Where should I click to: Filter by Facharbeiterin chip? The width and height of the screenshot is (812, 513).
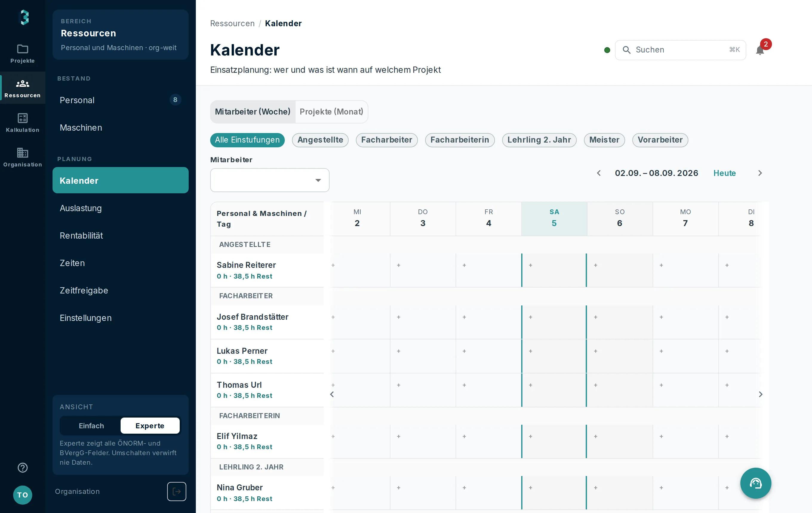[x=460, y=140]
